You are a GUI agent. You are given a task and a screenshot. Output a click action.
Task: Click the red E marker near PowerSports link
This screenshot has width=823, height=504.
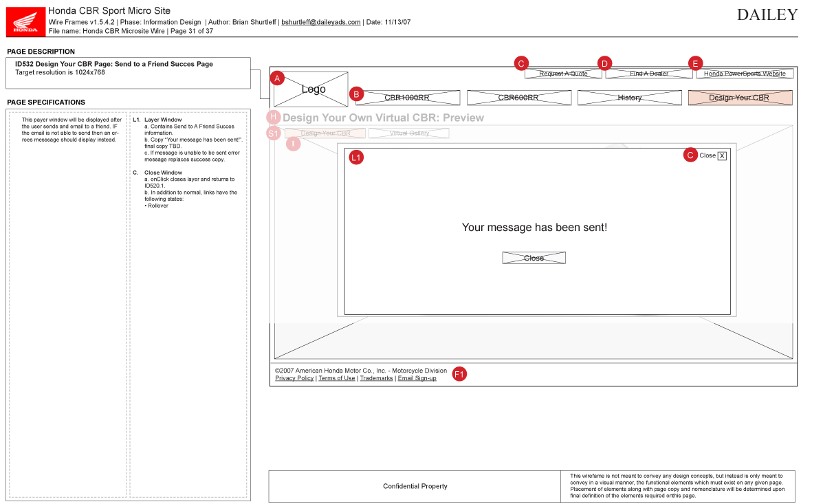[x=695, y=64]
